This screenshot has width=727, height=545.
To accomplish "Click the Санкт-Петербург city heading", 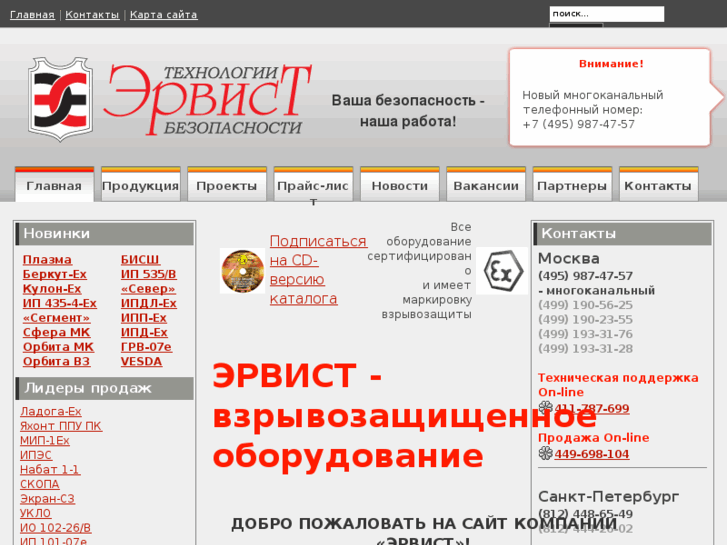I will (608, 497).
